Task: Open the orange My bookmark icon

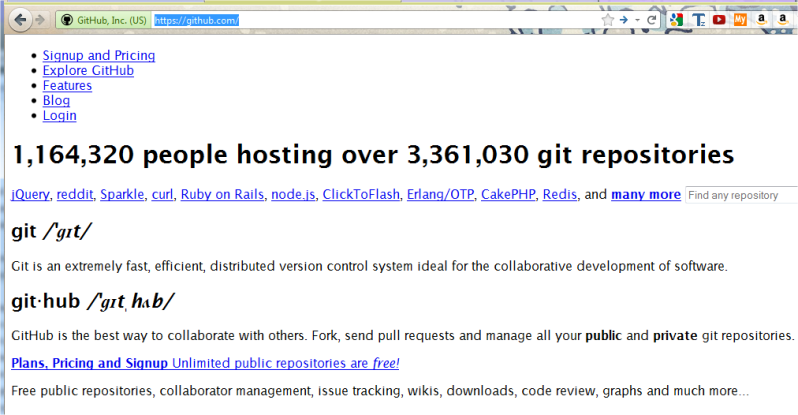Action: 740,20
